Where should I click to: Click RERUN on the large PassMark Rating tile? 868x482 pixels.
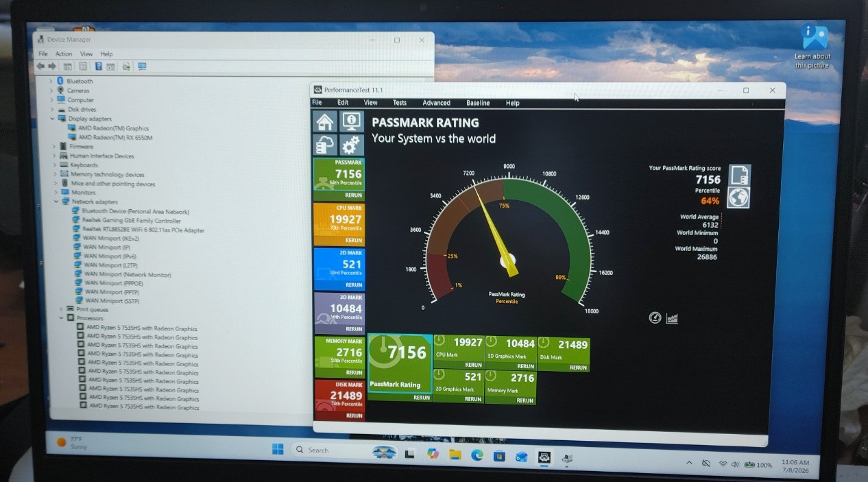tap(422, 398)
